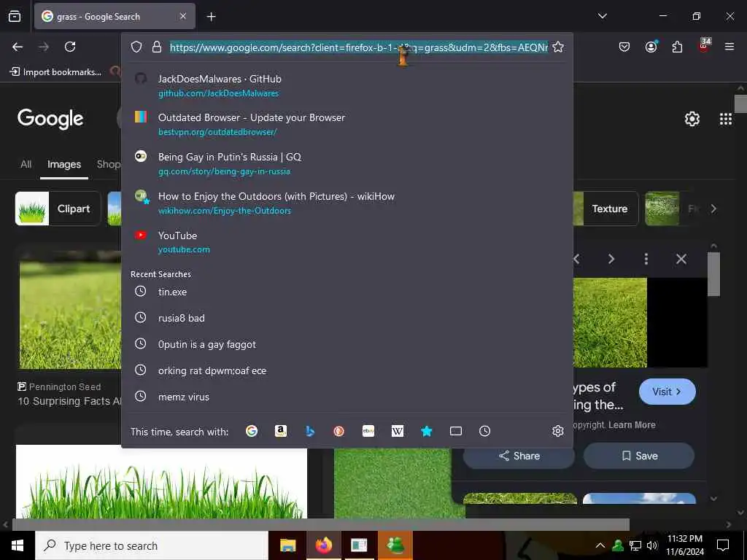Search this time with eBay
The image size is (747, 560).
(x=368, y=431)
